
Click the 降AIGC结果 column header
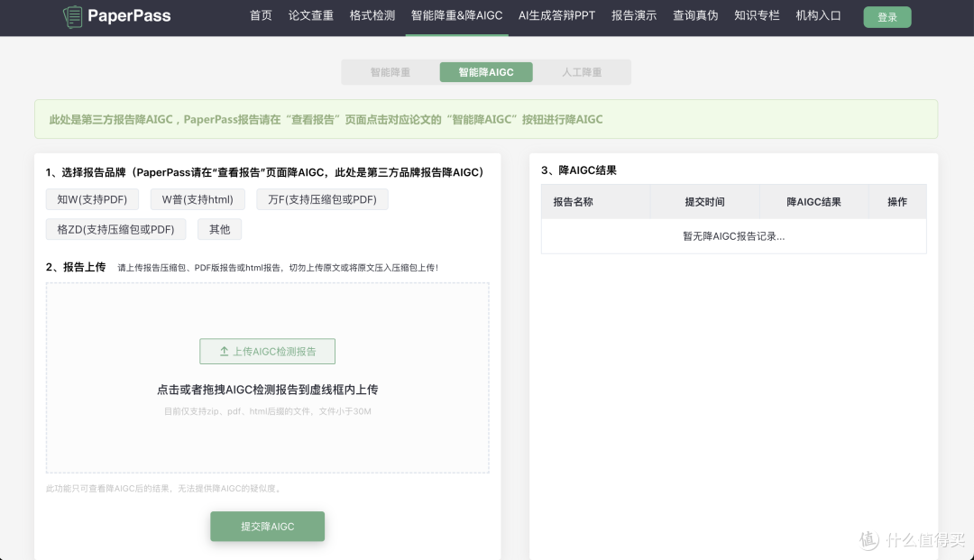pyautogui.click(x=813, y=202)
